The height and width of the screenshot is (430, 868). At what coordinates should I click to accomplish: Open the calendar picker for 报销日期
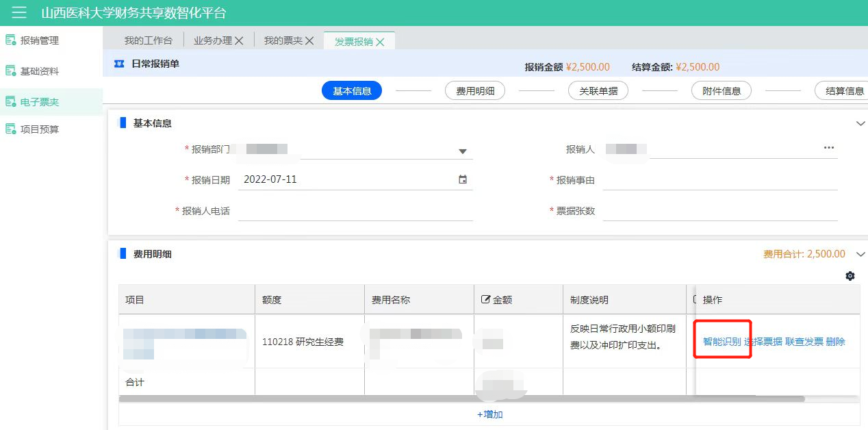(463, 179)
